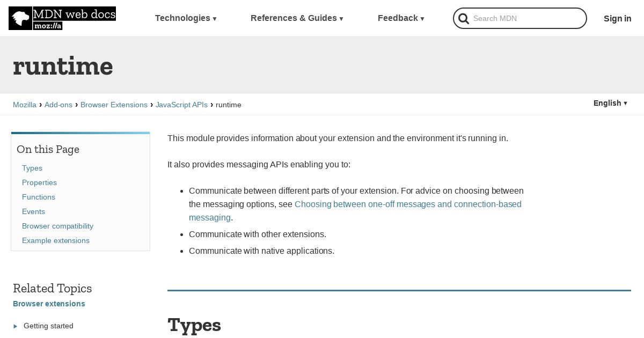644x338 pixels.
Task: Jump to the Functions section link
Action: tap(39, 197)
